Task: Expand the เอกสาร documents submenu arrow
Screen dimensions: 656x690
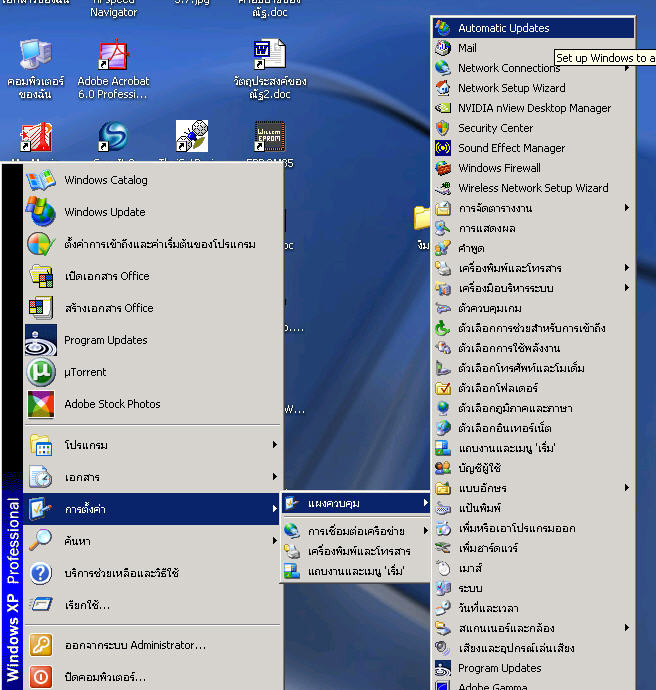Action: click(275, 477)
